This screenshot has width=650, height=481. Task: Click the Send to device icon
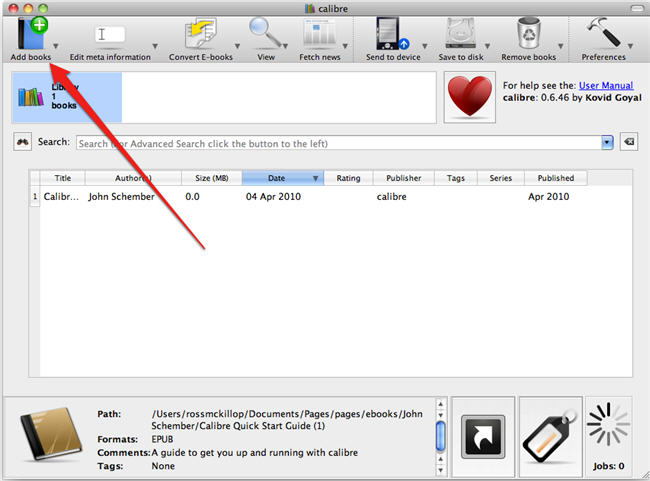(392, 34)
